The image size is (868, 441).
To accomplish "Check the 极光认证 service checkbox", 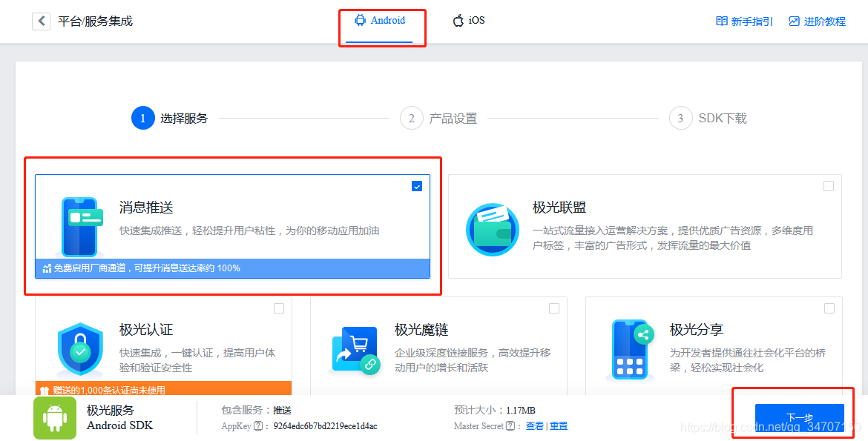I will 279,308.
